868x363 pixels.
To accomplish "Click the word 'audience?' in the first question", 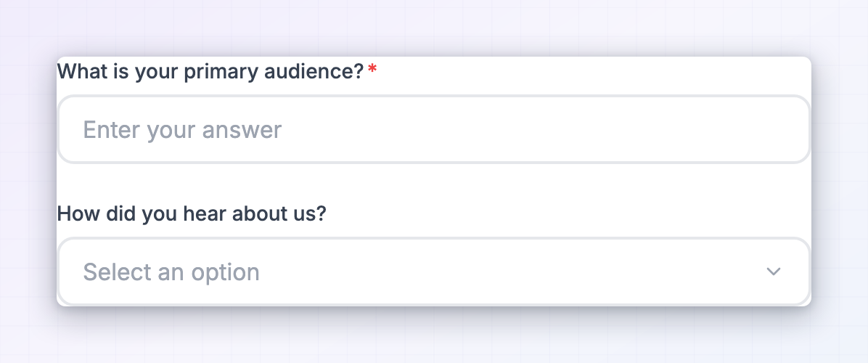I will (314, 71).
